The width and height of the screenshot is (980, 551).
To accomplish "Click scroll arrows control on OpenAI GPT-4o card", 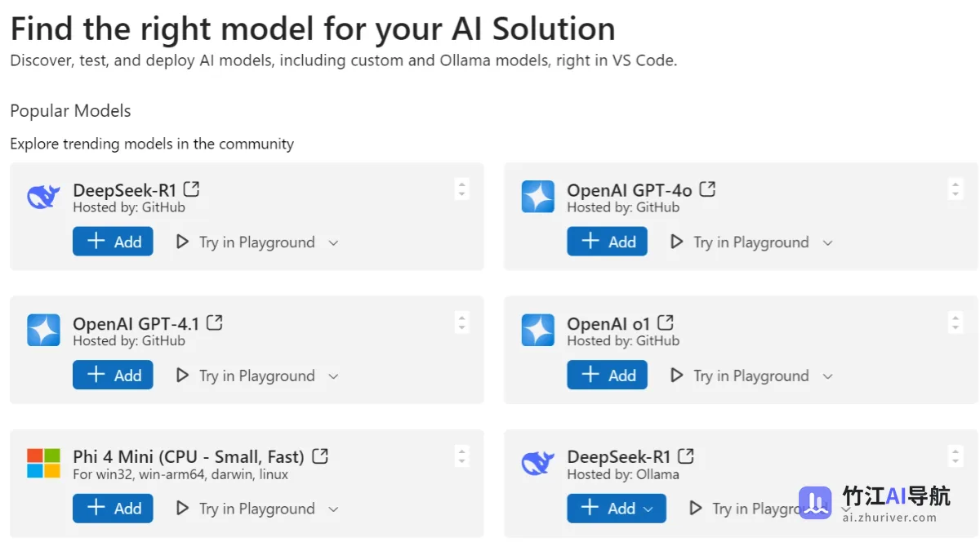I will coord(955,189).
